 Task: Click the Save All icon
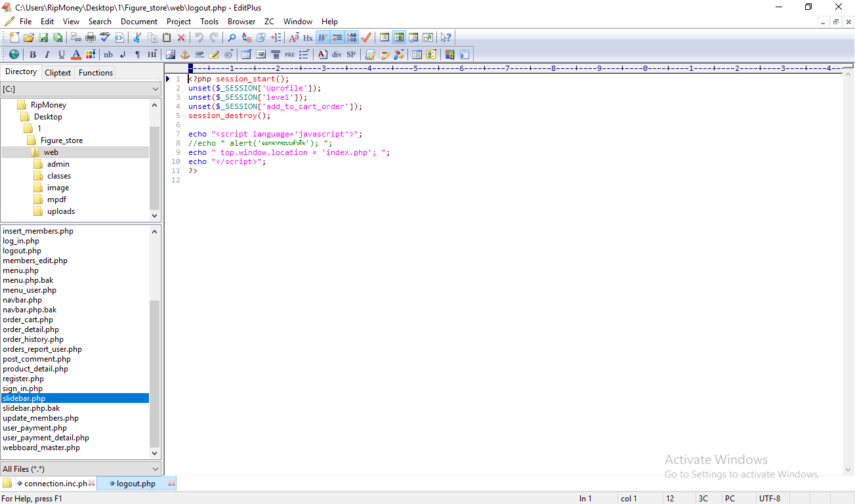click(57, 37)
